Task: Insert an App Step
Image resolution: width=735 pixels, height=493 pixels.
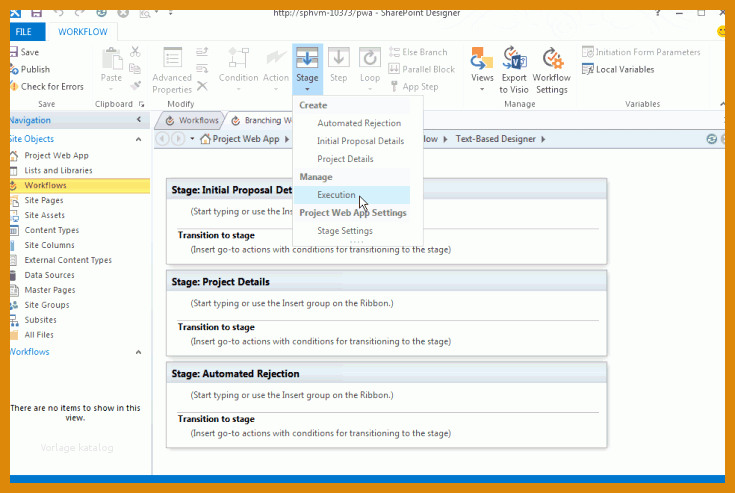Action: (x=414, y=87)
